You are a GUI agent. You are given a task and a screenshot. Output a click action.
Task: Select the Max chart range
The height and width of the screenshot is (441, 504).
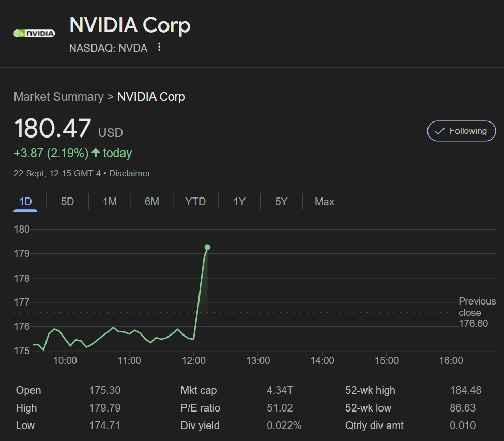point(324,202)
